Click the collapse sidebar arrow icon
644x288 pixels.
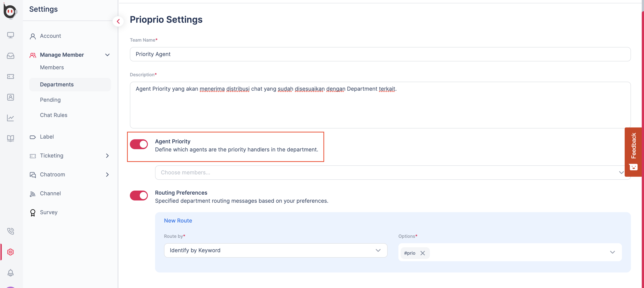coord(118,22)
